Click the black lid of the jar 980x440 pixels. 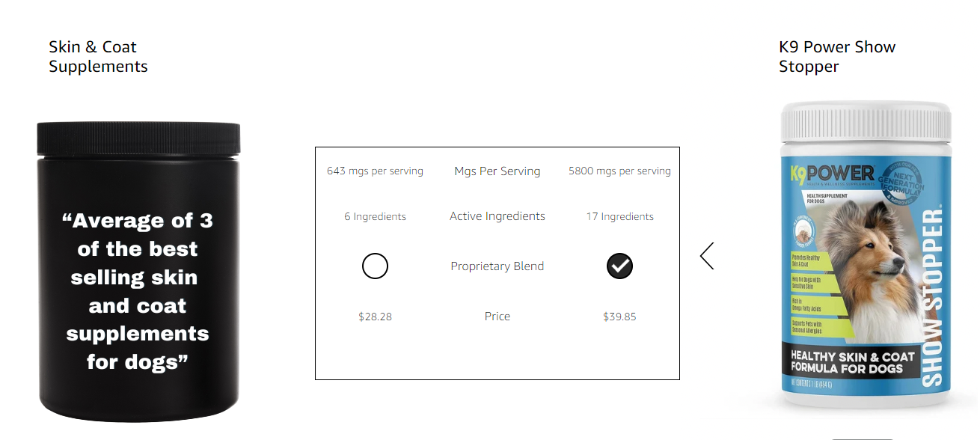[x=139, y=138]
